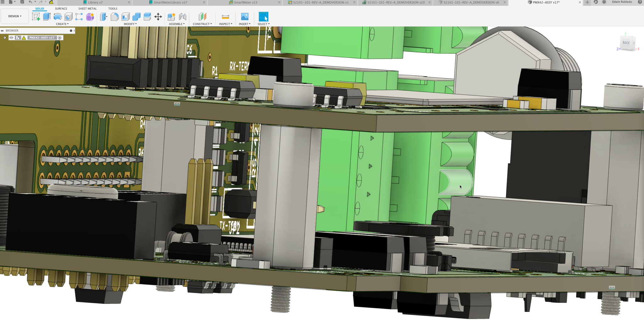Click the Edwin Robledo account name

pyautogui.click(x=623, y=2)
